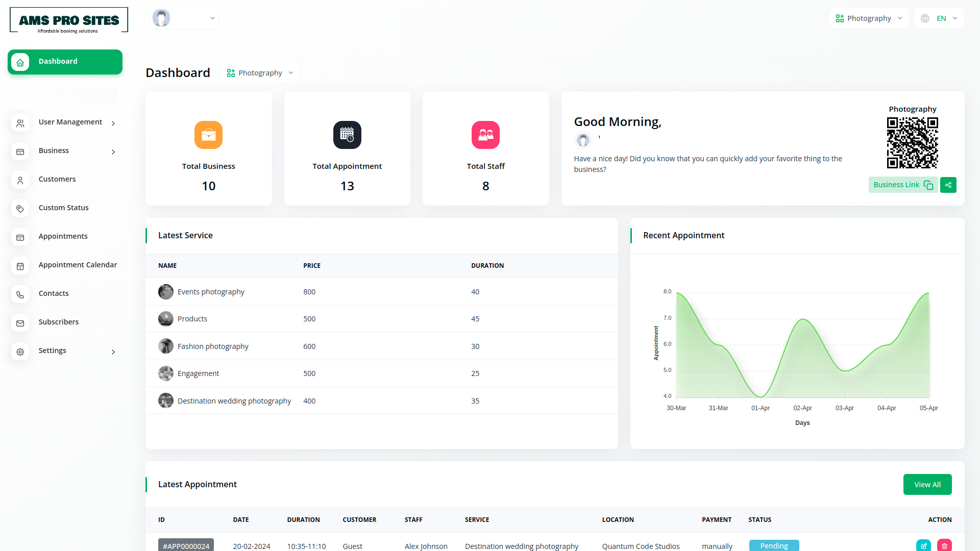Click the Events photography service thumbnail
The height and width of the screenshot is (551, 980).
pyautogui.click(x=165, y=292)
